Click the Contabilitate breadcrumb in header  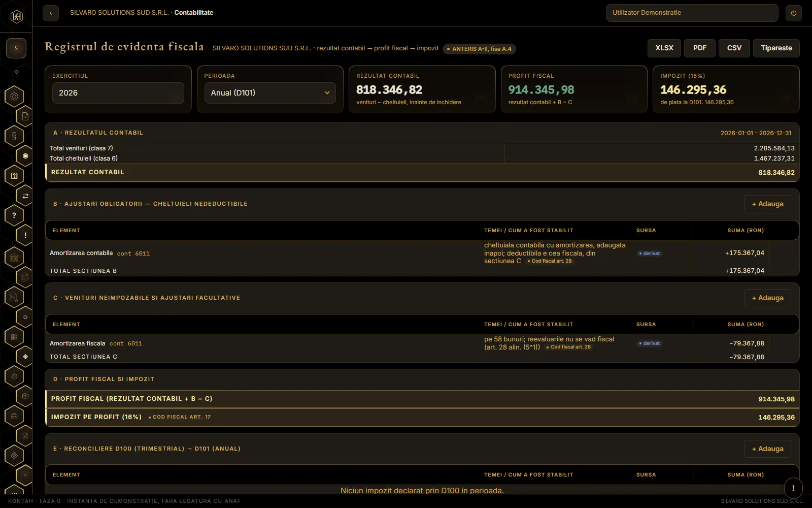pos(194,13)
